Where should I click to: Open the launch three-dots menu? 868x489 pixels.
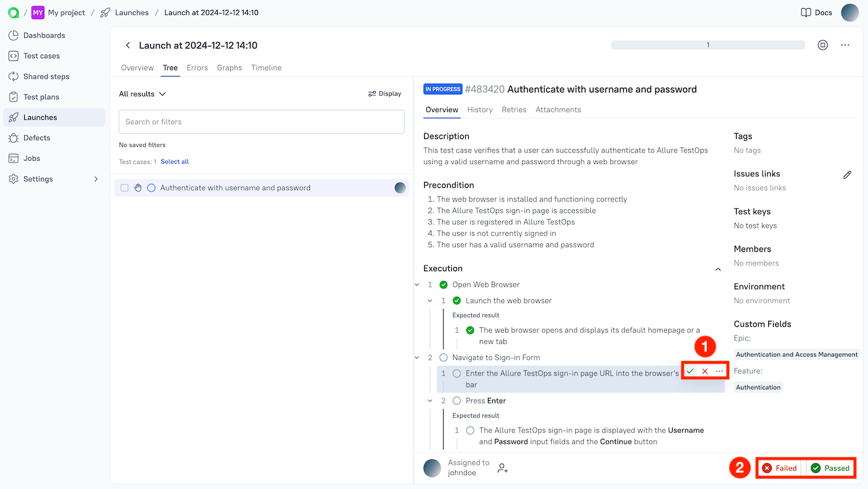tap(845, 45)
